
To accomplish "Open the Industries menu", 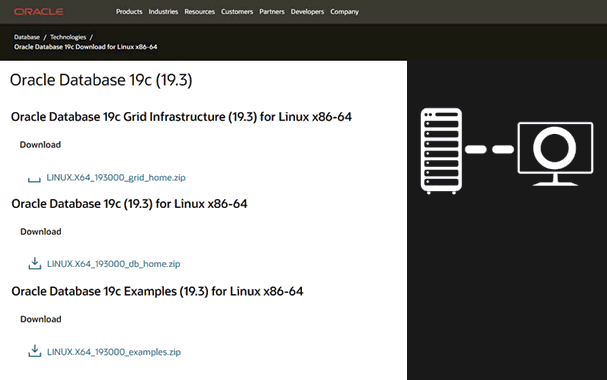I will point(163,12).
